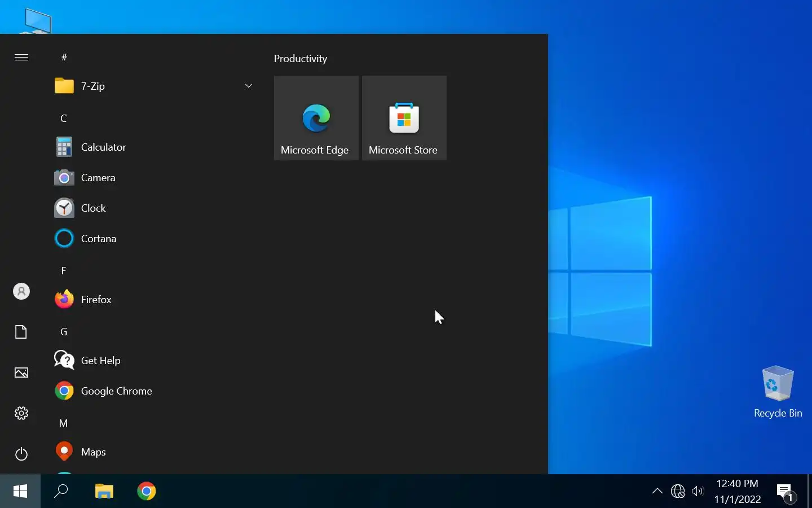Screen dimensions: 812x508
Task: Click the Microsoft Store tile
Action: (x=404, y=118)
